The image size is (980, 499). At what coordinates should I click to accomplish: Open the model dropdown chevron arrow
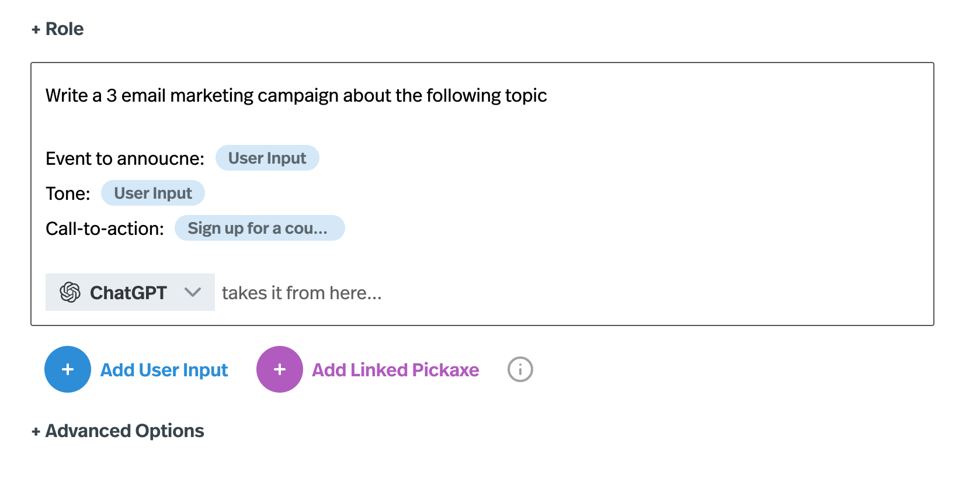(193, 292)
